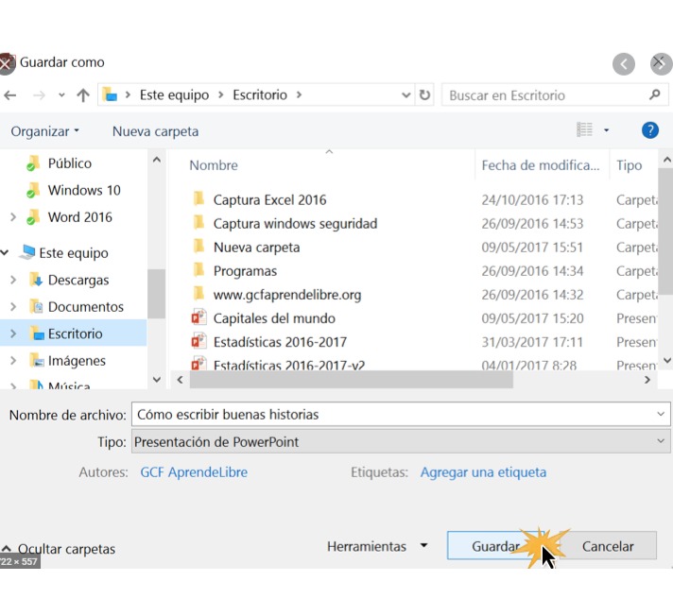
Task: Click the horizontal scrollbar in file list
Action: 350,380
